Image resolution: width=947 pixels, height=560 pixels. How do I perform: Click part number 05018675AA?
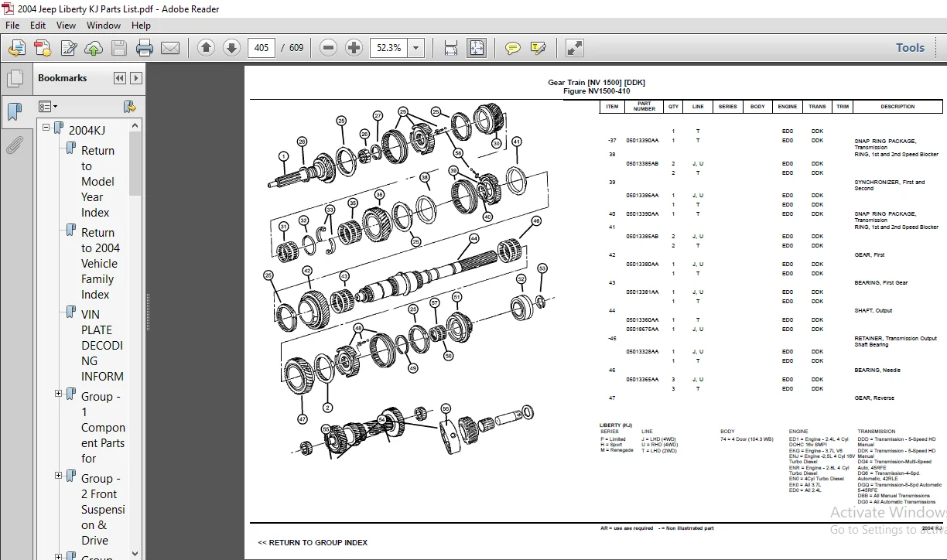coord(642,330)
